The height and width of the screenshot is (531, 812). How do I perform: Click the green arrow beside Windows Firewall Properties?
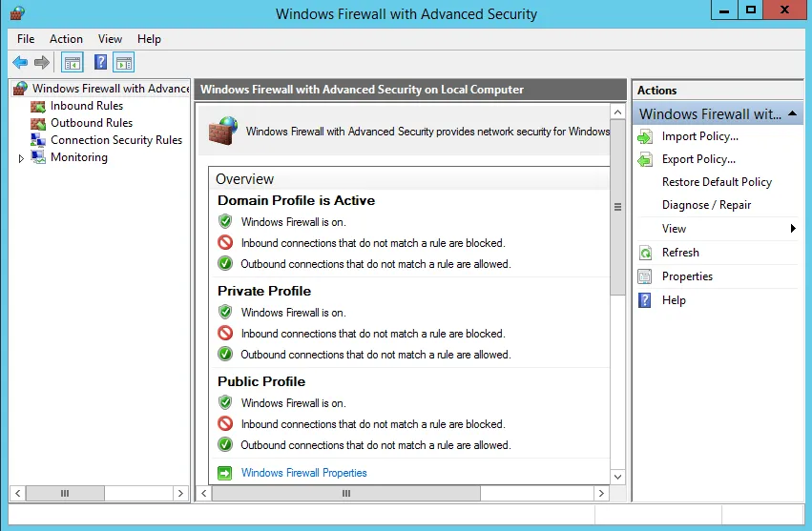(225, 473)
